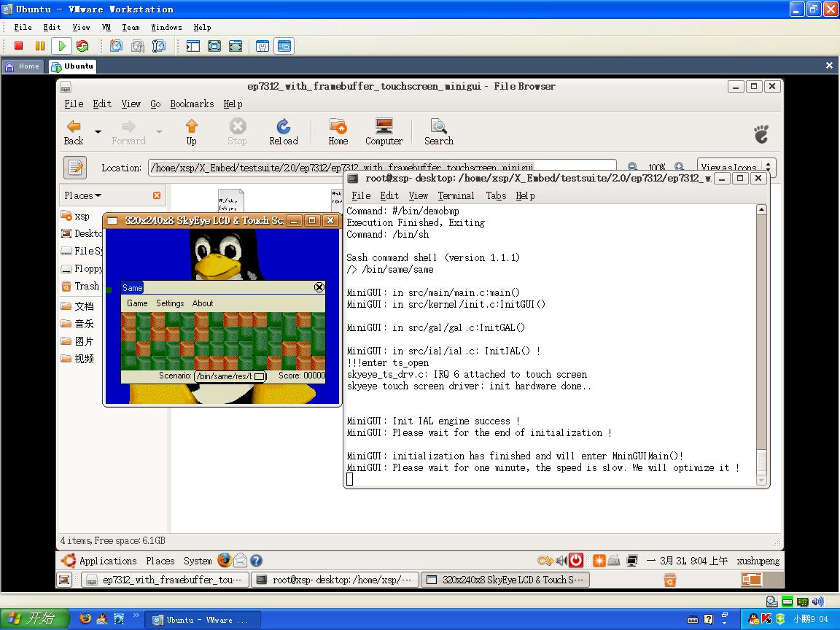Screen dimensions: 840x630
Task: Click the Windows 开始 Start button
Action: coord(35,619)
